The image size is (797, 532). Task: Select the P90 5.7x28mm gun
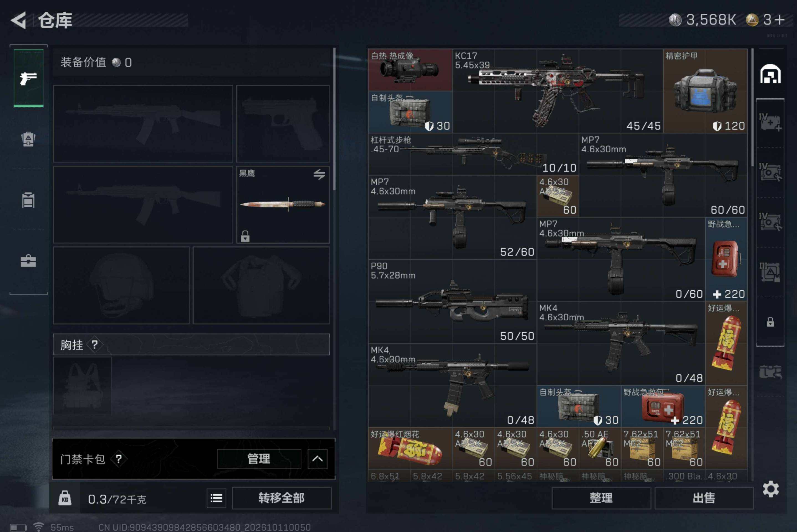[452, 301]
